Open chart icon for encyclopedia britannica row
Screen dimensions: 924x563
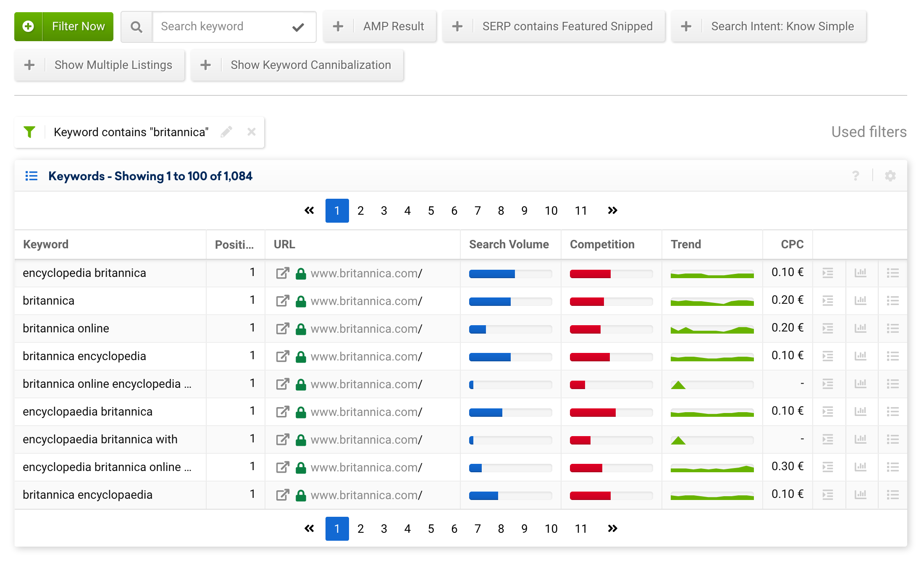tap(861, 273)
